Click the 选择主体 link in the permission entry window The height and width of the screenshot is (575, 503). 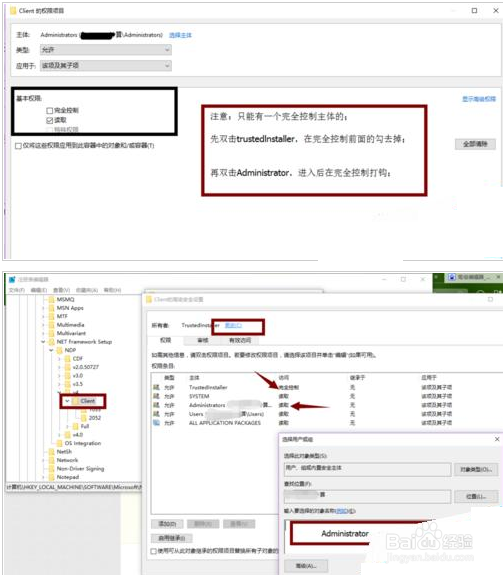pyautogui.click(x=180, y=35)
